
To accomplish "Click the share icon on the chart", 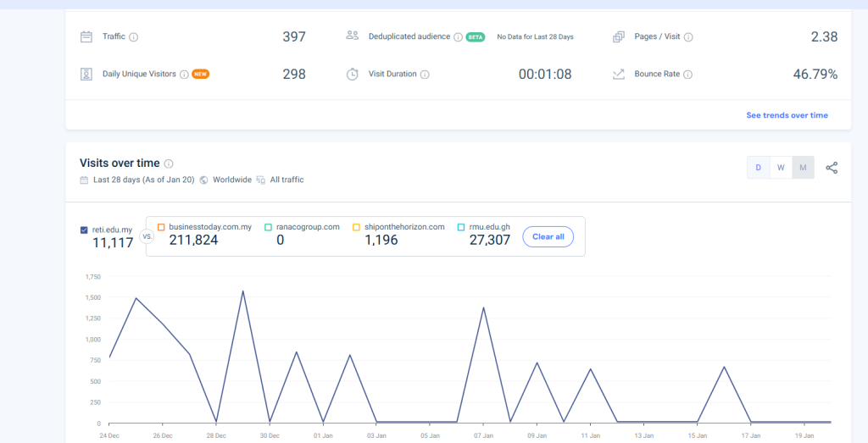I will (x=832, y=168).
